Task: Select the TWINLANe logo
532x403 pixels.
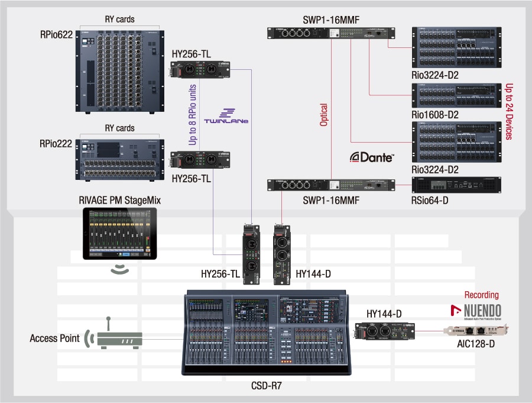Action: point(226,116)
